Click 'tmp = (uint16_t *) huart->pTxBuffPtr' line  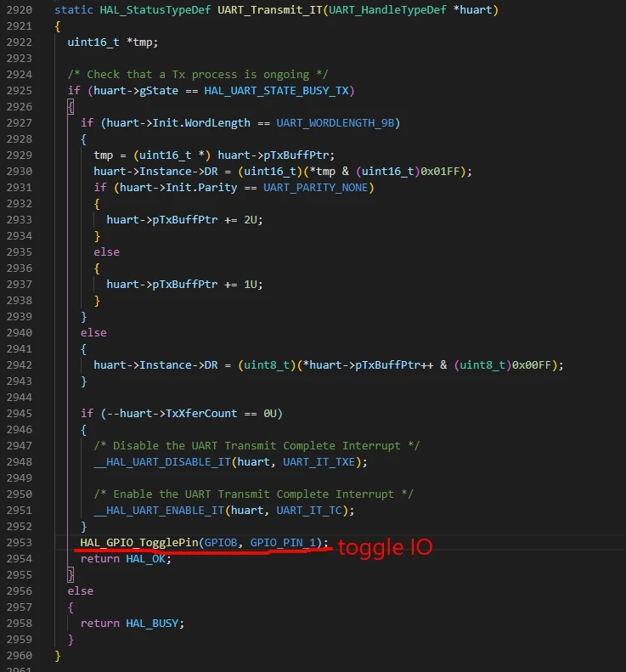point(214,155)
